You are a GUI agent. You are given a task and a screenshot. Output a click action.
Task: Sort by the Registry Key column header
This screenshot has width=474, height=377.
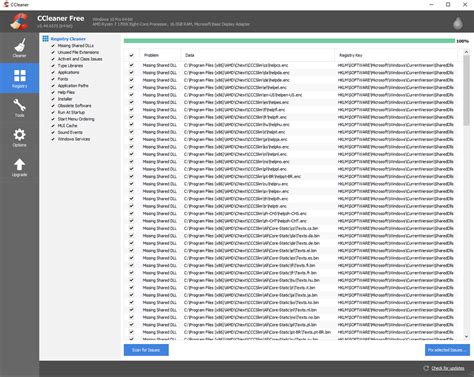pyautogui.click(x=396, y=55)
